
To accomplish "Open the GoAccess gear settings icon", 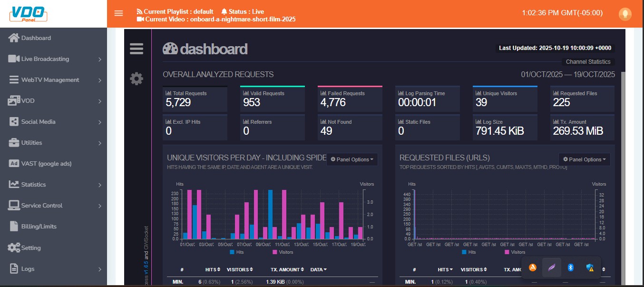I will pyautogui.click(x=137, y=79).
